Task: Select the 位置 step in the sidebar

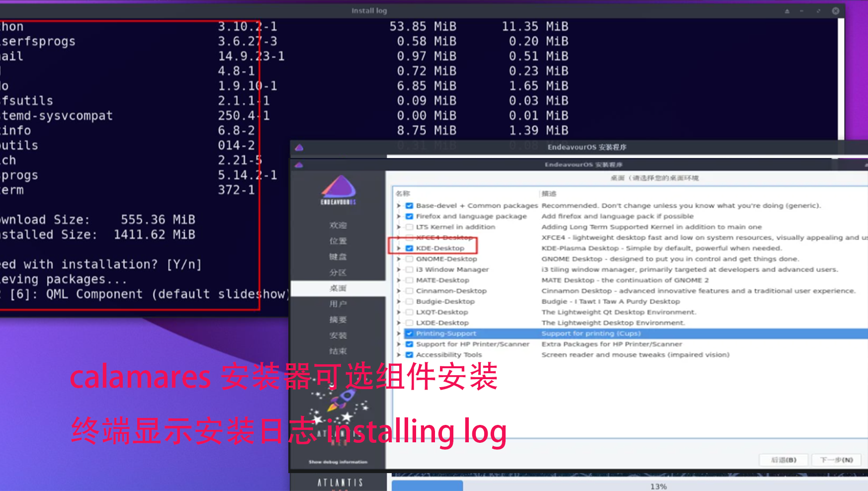Action: pyautogui.click(x=338, y=241)
